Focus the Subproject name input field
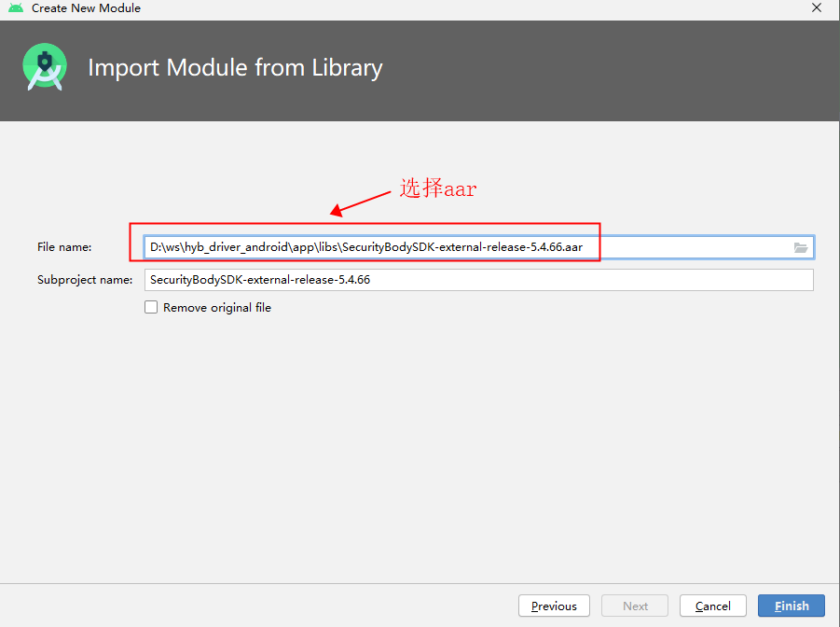This screenshot has height=627, width=840. 479,280
